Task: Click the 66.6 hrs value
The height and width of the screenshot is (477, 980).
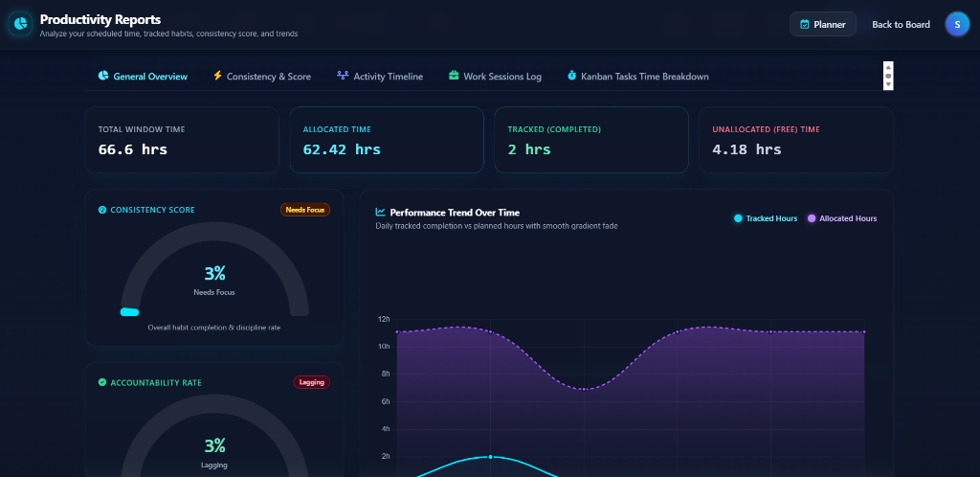Action: pos(132,149)
